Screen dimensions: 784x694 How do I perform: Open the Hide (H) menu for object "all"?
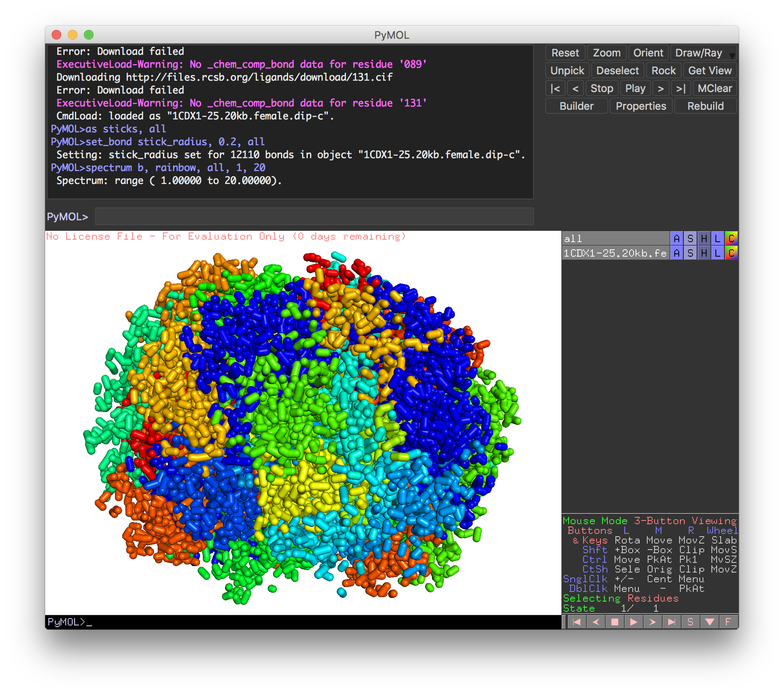click(704, 238)
